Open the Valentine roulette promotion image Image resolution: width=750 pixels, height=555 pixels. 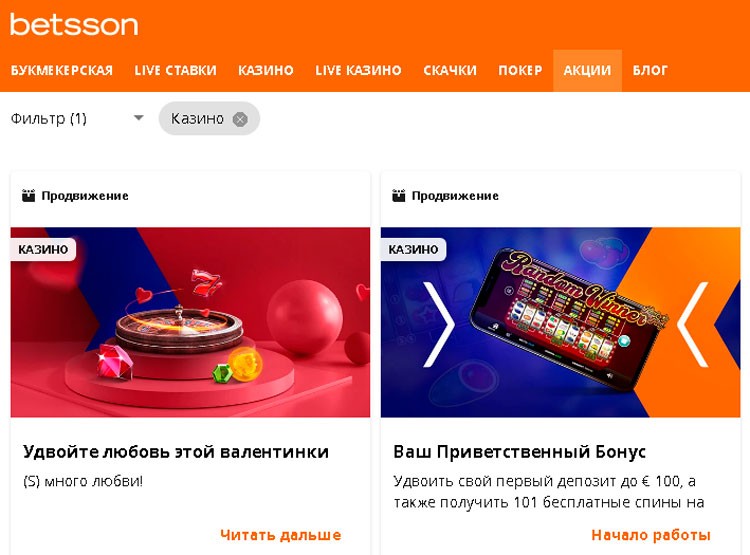pyautogui.click(x=190, y=322)
